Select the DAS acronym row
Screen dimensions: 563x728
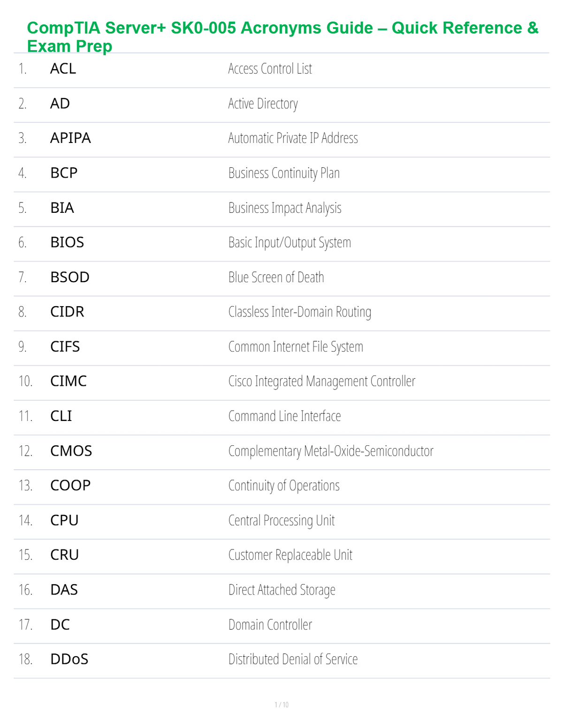[x=281, y=590]
